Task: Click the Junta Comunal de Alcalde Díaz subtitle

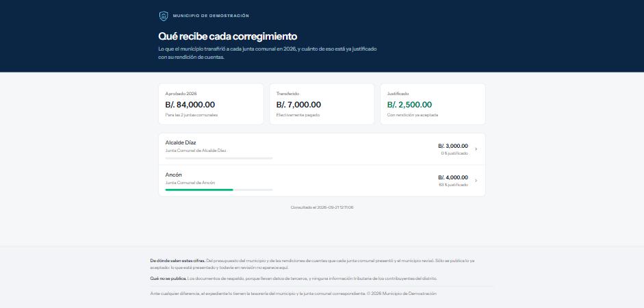Action: (x=196, y=151)
